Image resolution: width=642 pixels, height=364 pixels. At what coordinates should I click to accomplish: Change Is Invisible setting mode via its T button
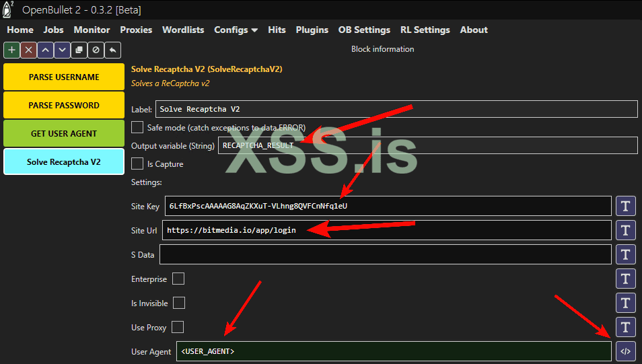[626, 303]
